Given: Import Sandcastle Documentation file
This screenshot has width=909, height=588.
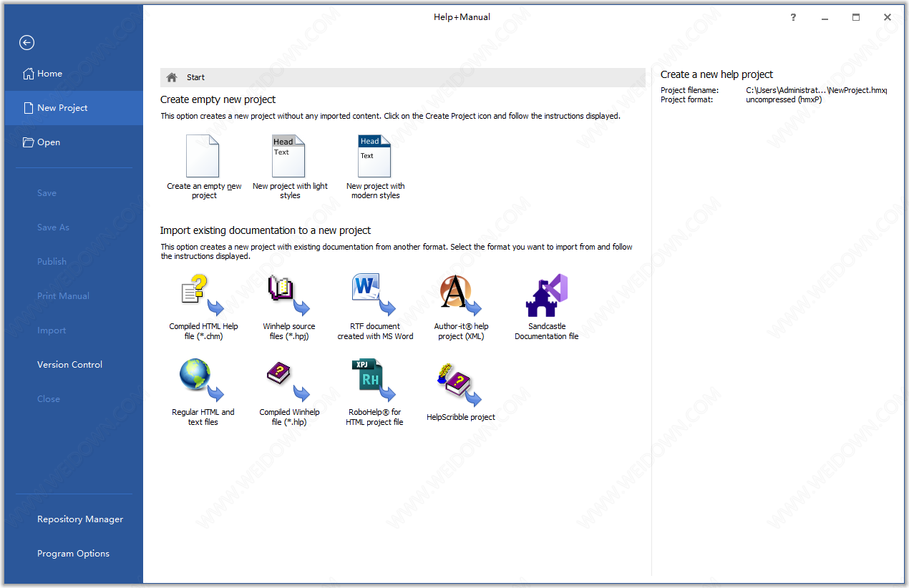Looking at the screenshot, I should pyautogui.click(x=546, y=295).
